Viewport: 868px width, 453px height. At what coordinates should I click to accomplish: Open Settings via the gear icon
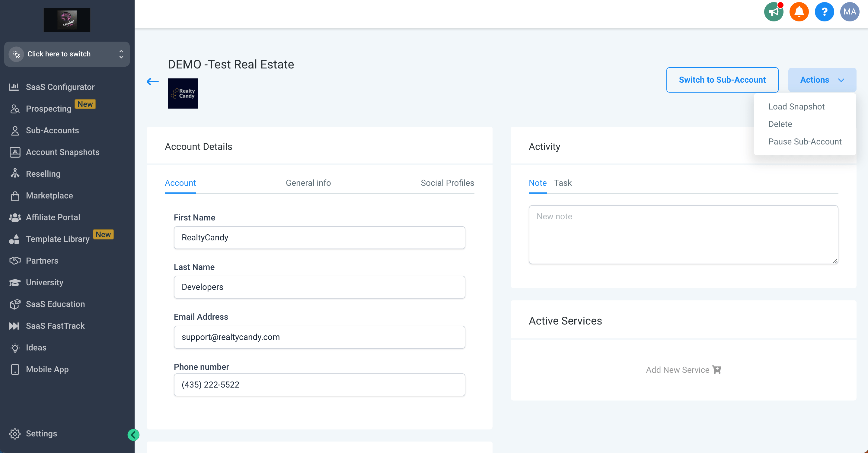click(x=15, y=434)
